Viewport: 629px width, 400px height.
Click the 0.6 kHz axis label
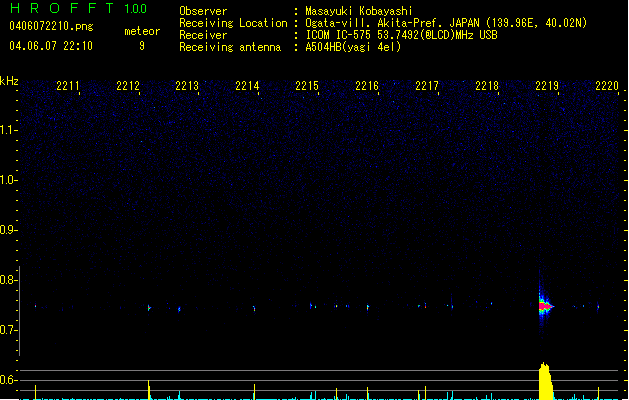[x=8, y=380]
